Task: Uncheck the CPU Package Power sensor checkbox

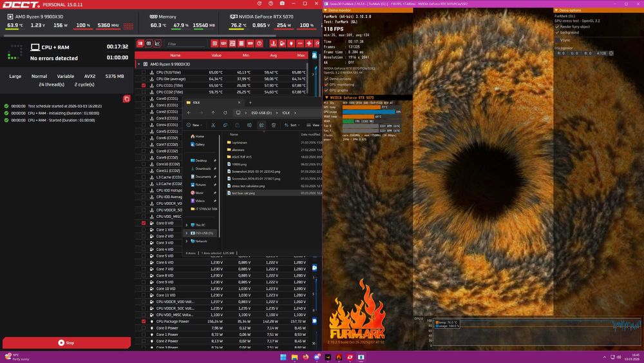Action: pos(144,322)
